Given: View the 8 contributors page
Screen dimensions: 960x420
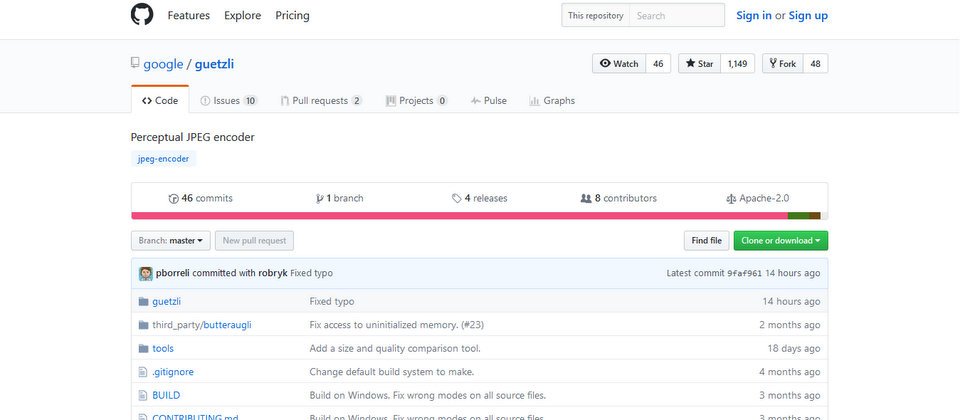Looking at the screenshot, I should tap(618, 198).
